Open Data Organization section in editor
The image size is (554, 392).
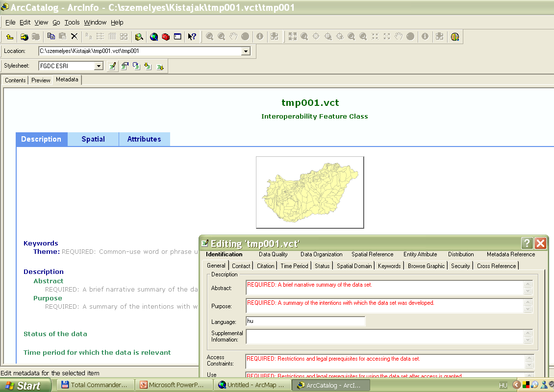tap(321, 254)
